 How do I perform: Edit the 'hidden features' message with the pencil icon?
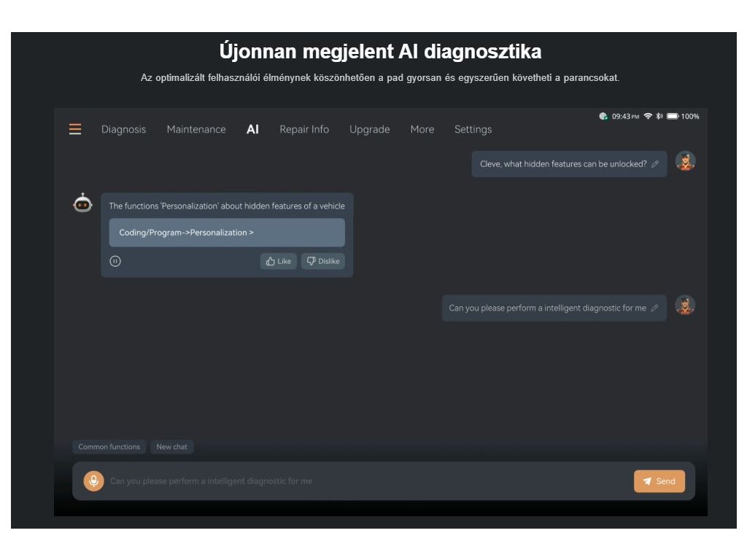655,164
